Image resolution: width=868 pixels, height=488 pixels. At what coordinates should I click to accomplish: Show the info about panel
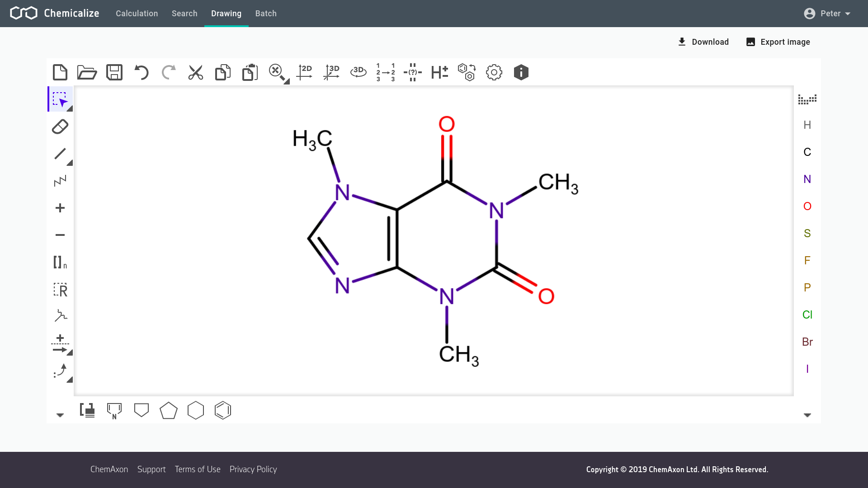click(521, 72)
